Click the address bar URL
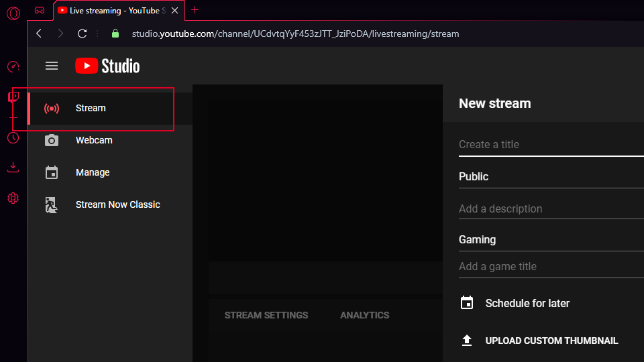644x362 pixels. pyautogui.click(x=295, y=34)
